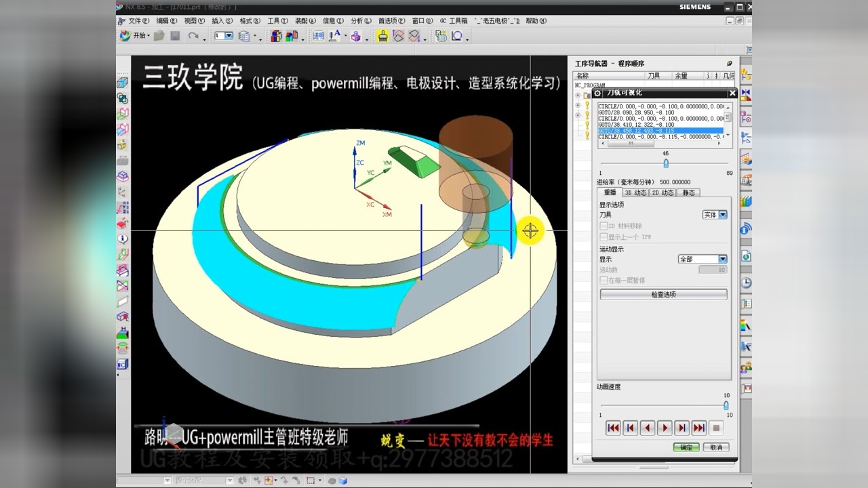Image resolution: width=868 pixels, height=488 pixels.
Task: Click the layer settings stacked-sheets icon
Action: tap(244, 36)
